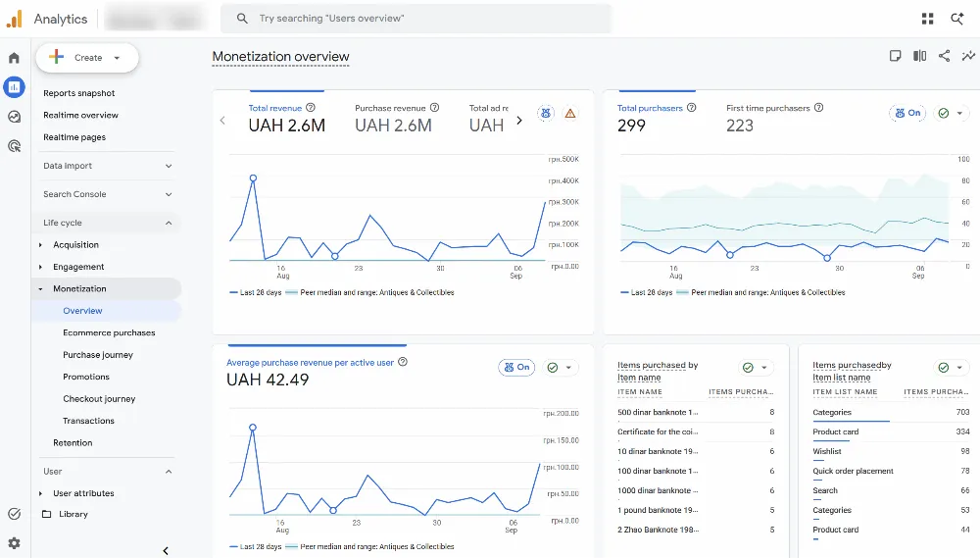Viewport: 980px width, 558px height.
Task: Click the search box at top
Action: [x=416, y=19]
